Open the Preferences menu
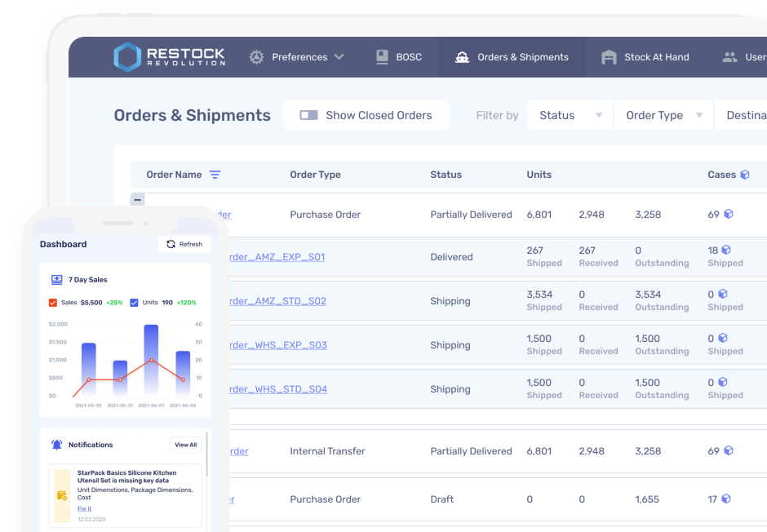This screenshot has height=532, width=767. tap(296, 57)
